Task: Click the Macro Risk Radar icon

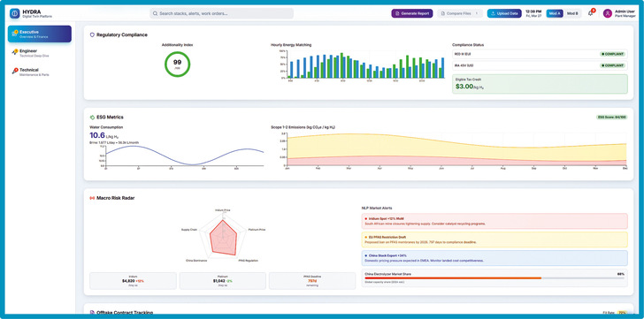Action: tap(92, 198)
